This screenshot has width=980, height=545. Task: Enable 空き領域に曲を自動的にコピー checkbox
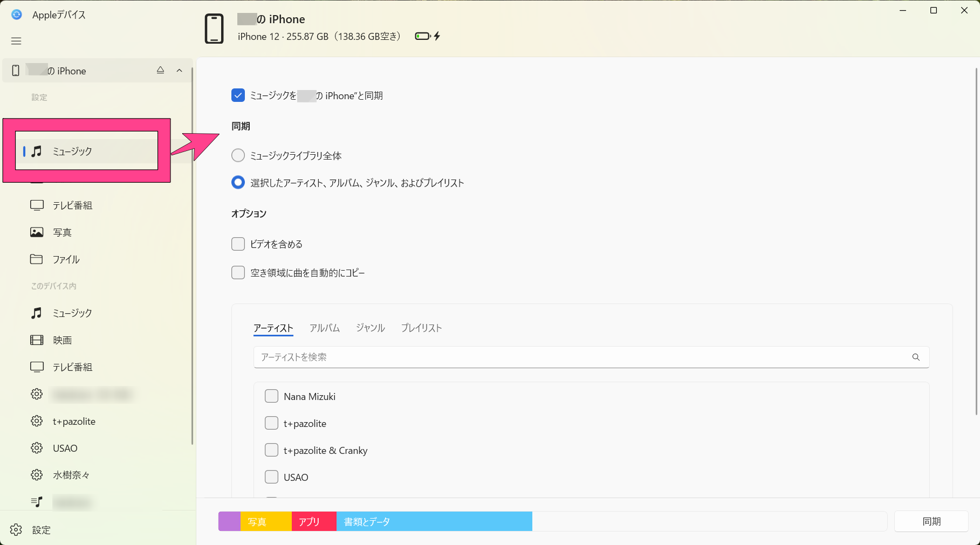click(238, 273)
